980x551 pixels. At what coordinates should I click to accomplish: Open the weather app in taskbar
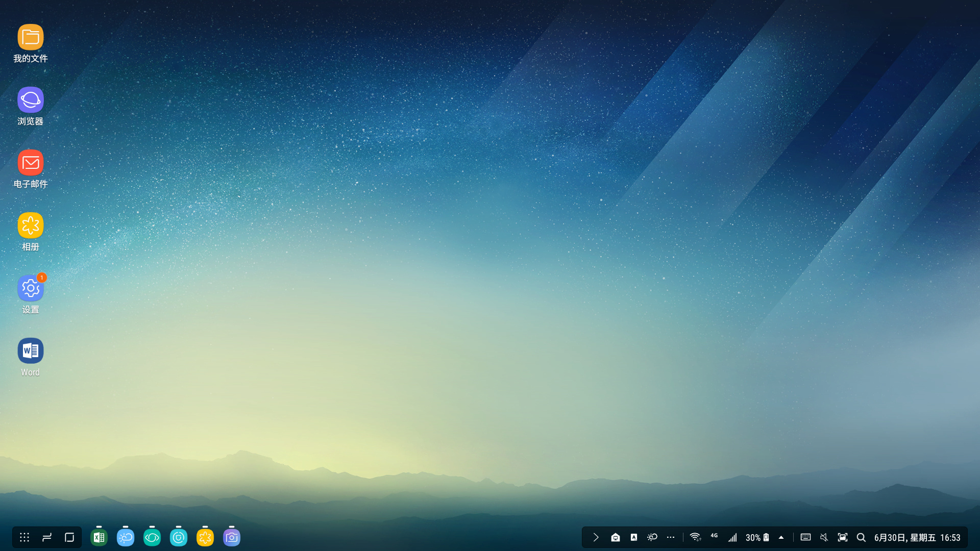point(126,537)
